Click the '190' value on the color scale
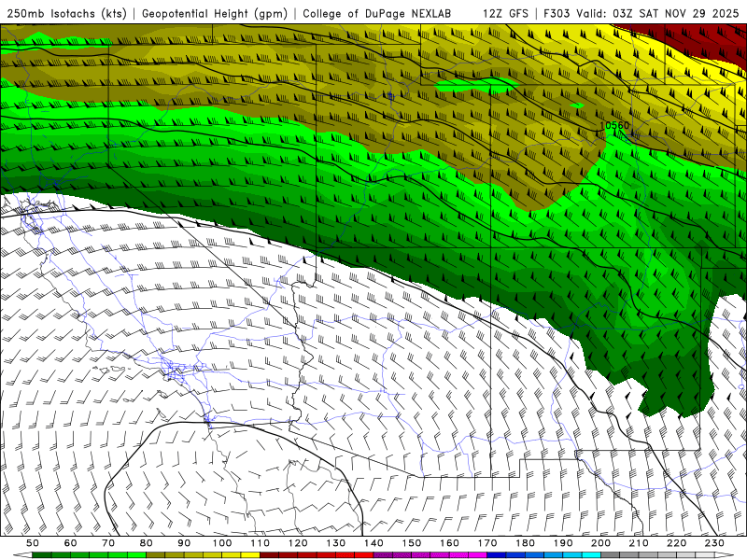This screenshot has height=560, width=747. point(563,543)
